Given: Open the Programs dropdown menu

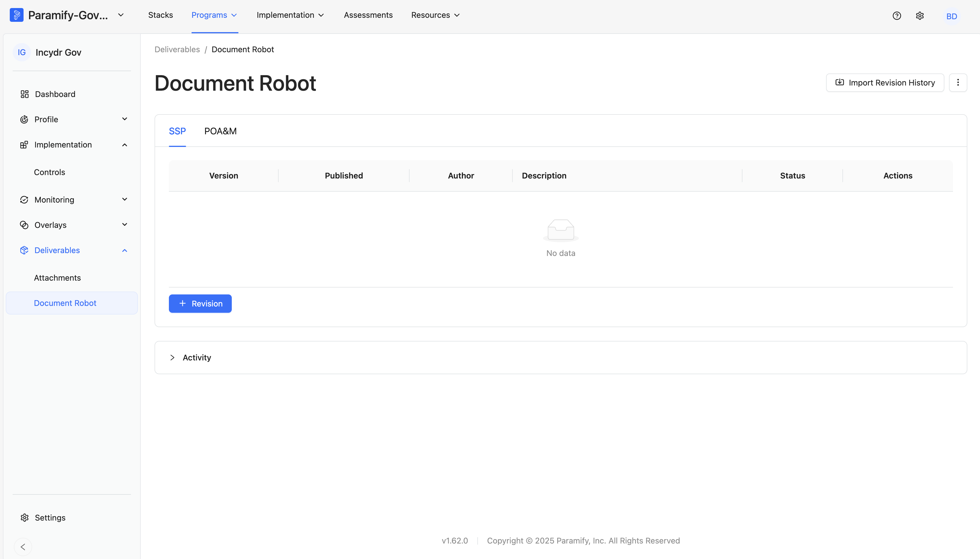Looking at the screenshot, I should (x=214, y=15).
